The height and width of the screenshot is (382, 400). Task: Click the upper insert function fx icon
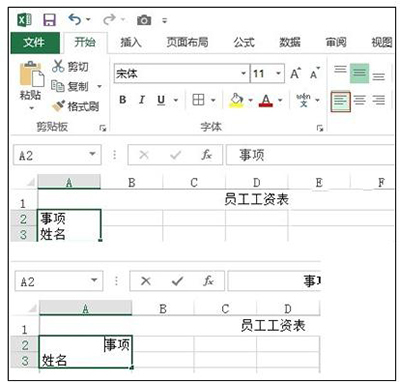207,155
